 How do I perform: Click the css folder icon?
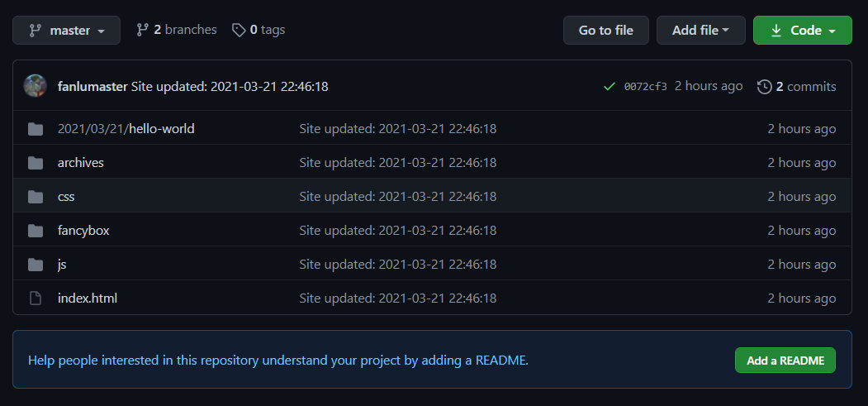pyautogui.click(x=36, y=197)
